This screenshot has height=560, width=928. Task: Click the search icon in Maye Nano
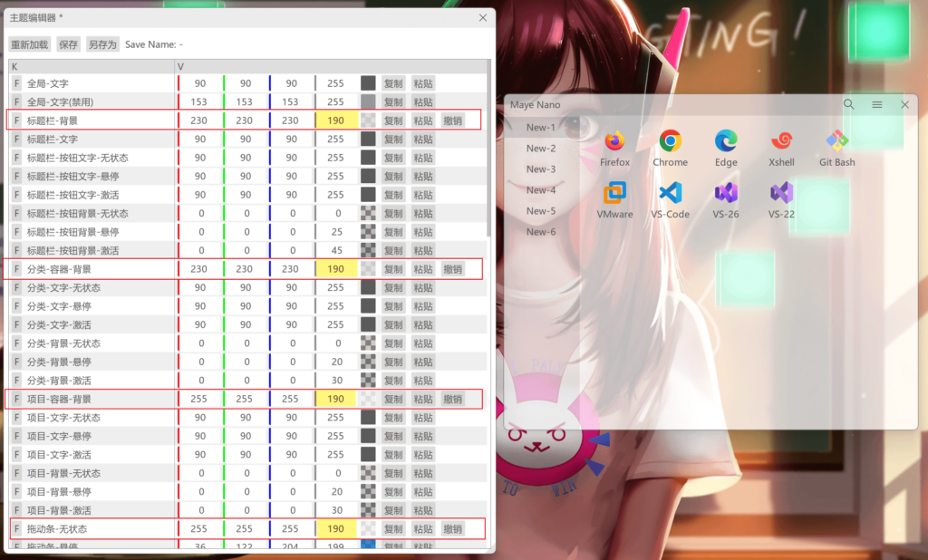(x=849, y=105)
